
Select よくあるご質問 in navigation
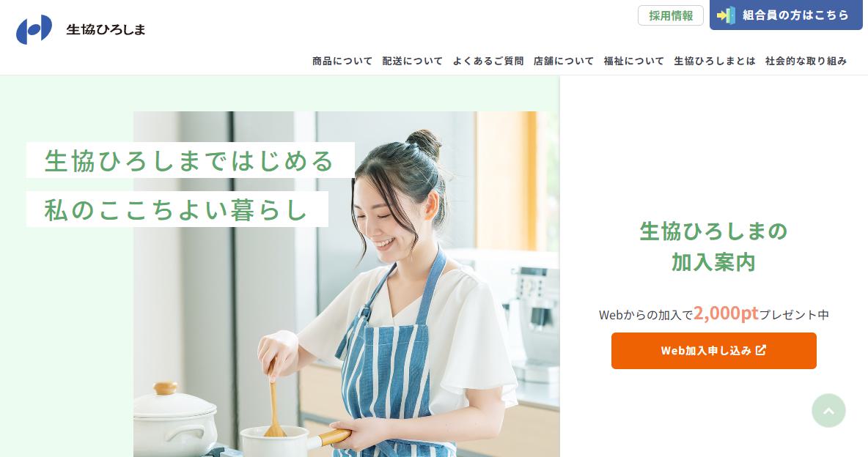[488, 61]
